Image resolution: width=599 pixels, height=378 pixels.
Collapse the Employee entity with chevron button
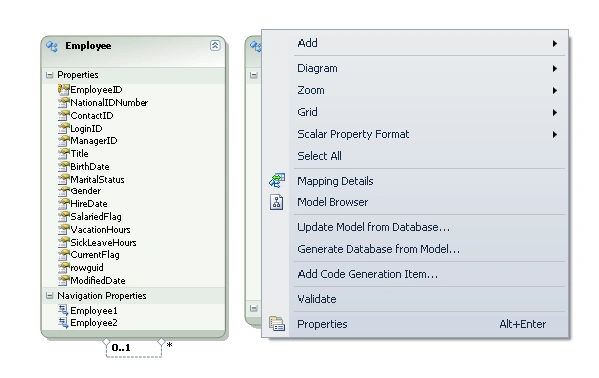(215, 45)
